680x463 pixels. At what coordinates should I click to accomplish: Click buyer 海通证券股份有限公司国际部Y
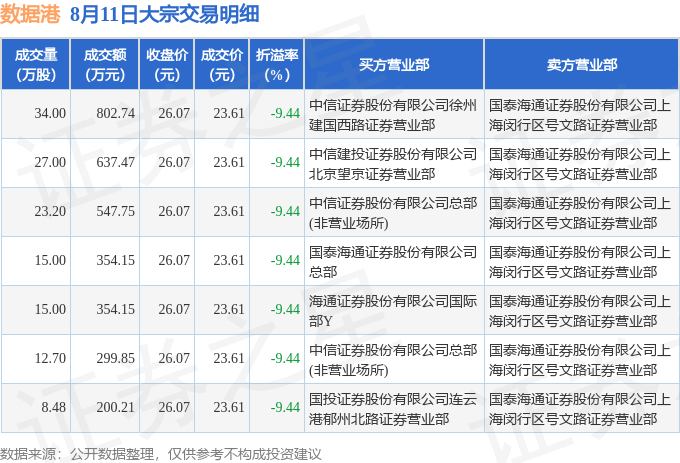click(393, 311)
